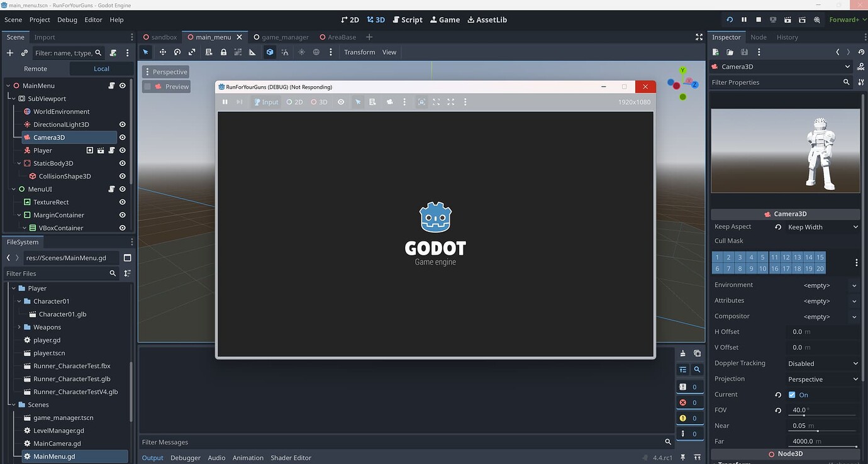
Task: Open the Project menu
Action: [40, 19]
